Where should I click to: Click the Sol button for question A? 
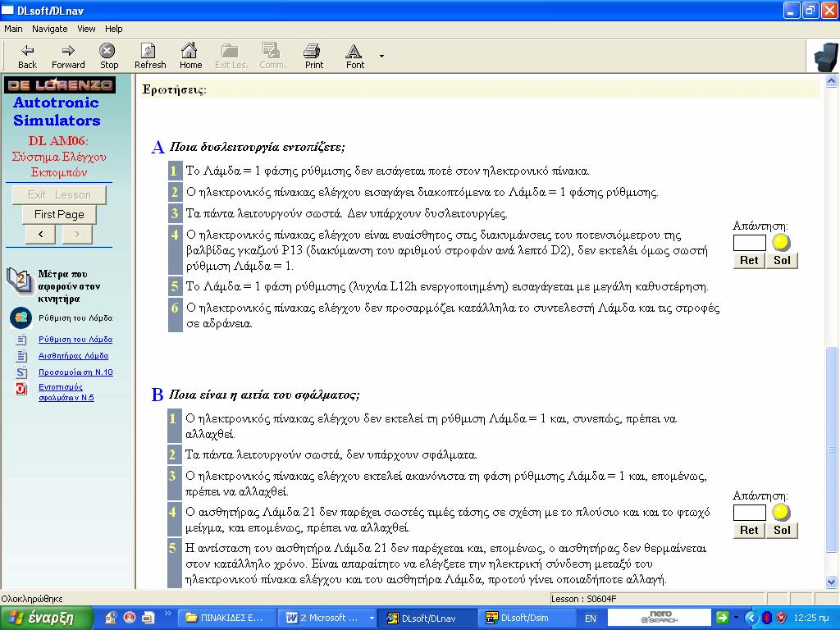point(782,260)
